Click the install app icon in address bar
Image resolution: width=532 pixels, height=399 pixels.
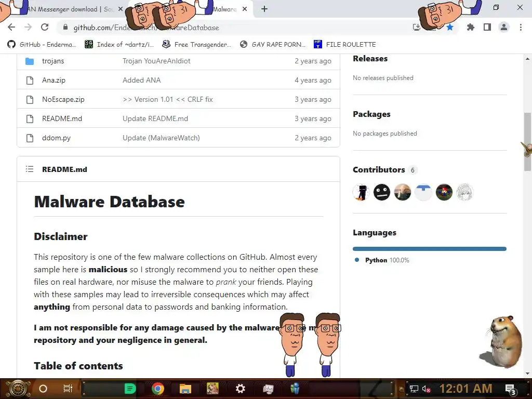[x=417, y=28]
